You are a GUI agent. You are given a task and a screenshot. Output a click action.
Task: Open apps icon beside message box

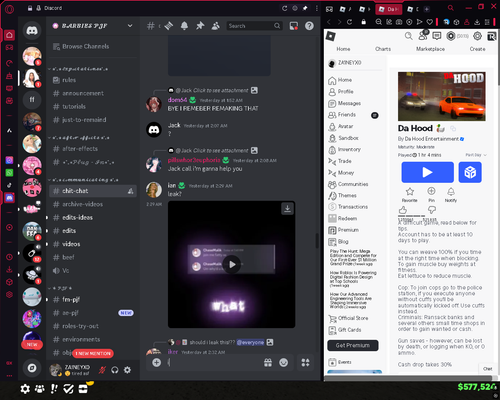(x=305, y=362)
